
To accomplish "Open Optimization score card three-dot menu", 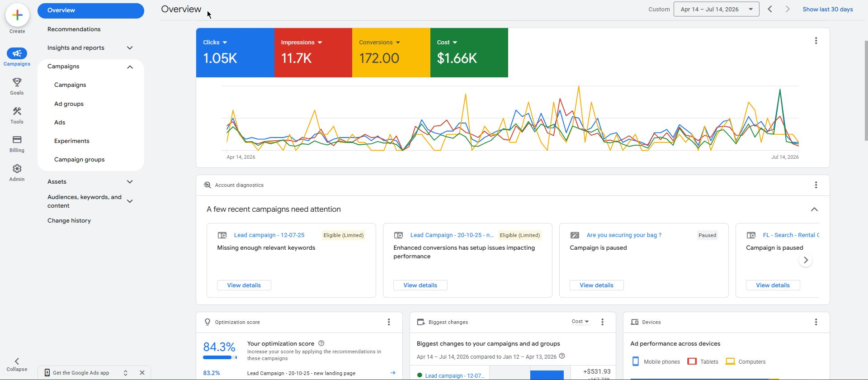I will [x=389, y=322].
